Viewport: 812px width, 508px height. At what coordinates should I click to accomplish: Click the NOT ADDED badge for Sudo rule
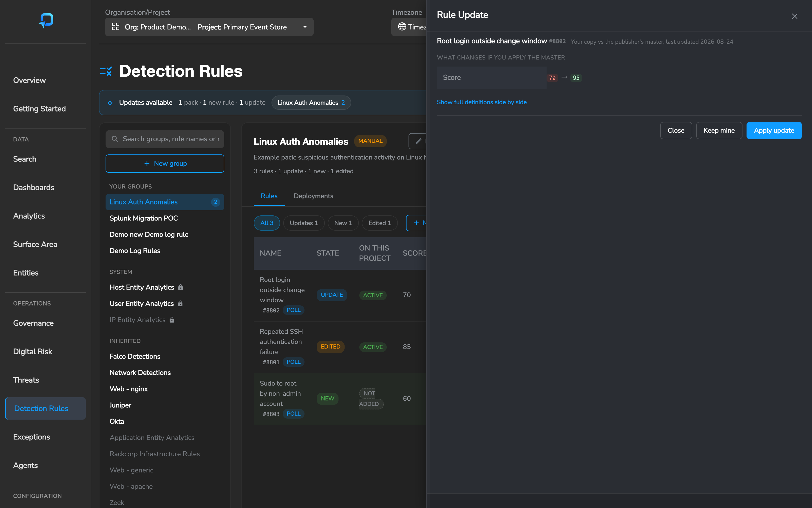[371, 399]
